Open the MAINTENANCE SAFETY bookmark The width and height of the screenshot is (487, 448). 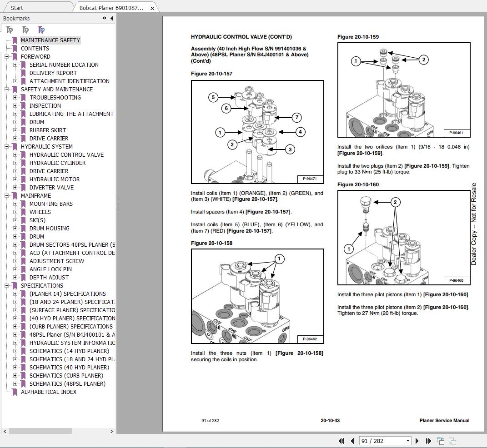(x=50, y=40)
